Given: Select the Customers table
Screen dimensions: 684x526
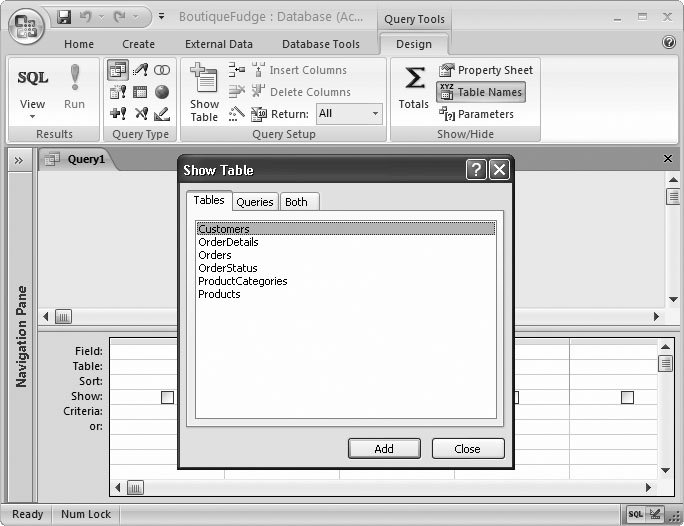Looking at the screenshot, I should click(346, 229).
